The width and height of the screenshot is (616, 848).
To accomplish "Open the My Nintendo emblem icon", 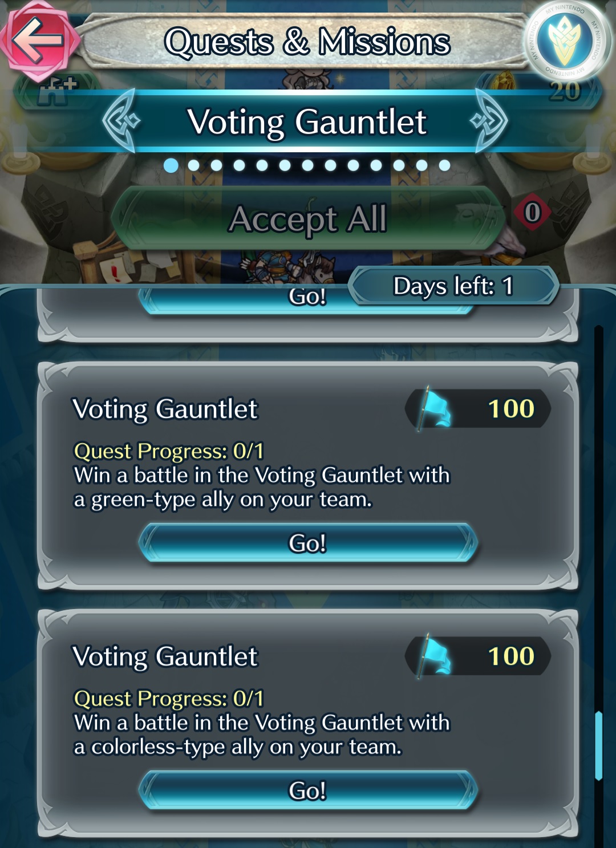I will (566, 40).
